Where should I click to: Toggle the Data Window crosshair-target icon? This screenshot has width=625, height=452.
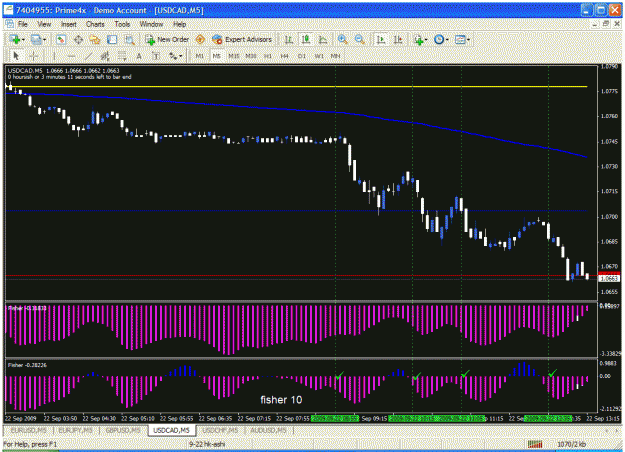(78, 39)
